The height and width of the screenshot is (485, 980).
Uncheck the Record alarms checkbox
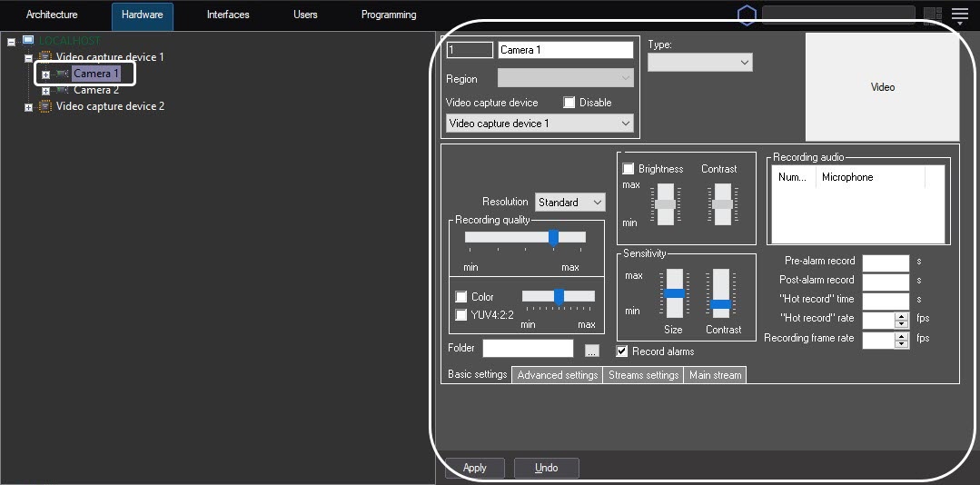point(622,351)
